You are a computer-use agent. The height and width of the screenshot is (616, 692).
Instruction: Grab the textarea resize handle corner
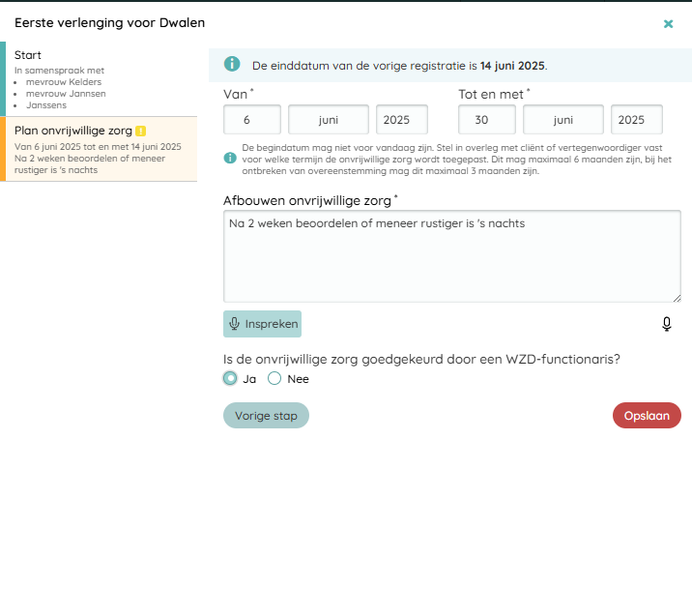[x=676, y=298]
